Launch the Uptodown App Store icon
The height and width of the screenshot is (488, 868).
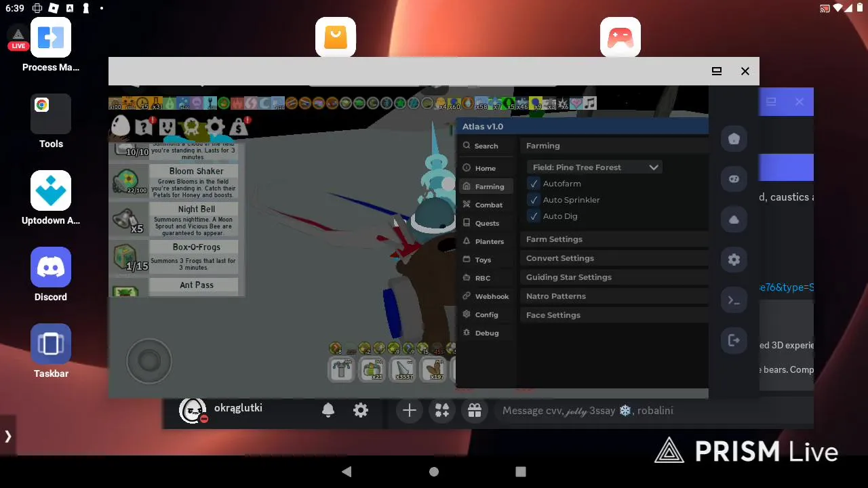point(51,199)
